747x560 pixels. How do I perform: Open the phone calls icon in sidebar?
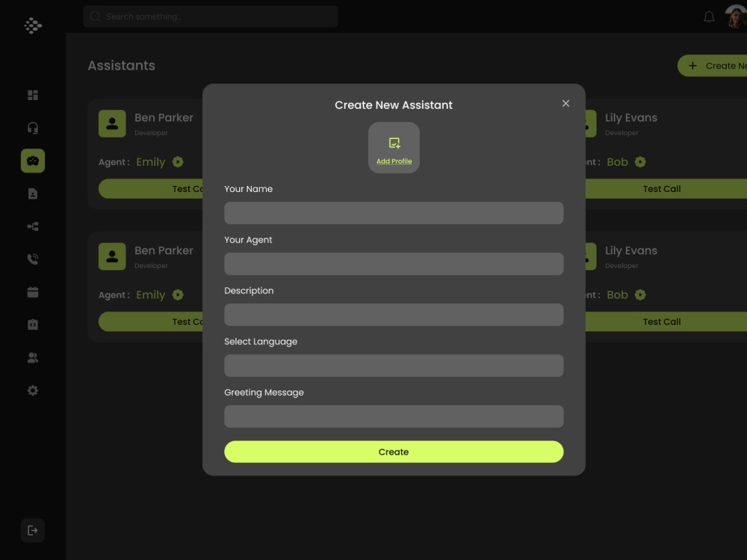[33, 259]
